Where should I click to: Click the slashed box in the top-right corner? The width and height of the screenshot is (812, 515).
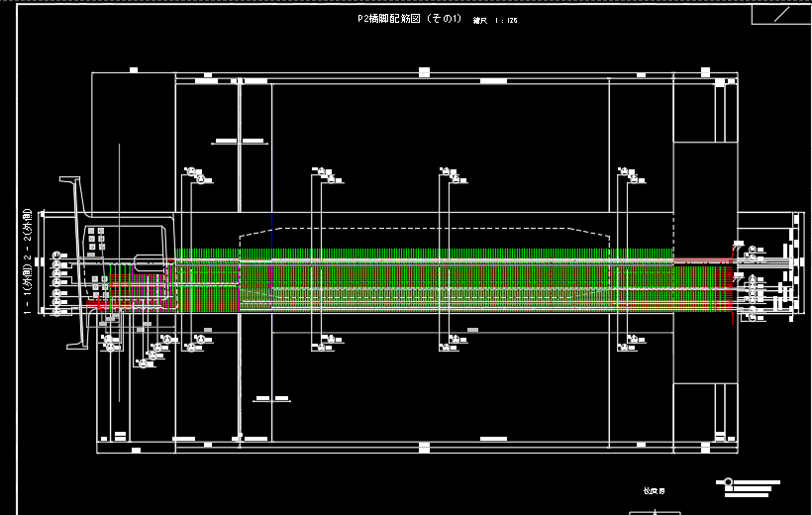click(780, 14)
